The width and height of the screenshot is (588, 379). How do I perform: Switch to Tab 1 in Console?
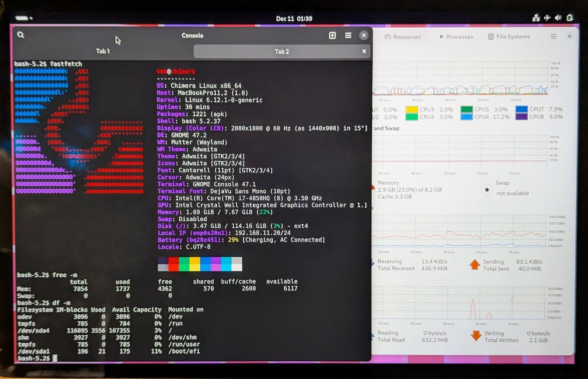(x=103, y=51)
